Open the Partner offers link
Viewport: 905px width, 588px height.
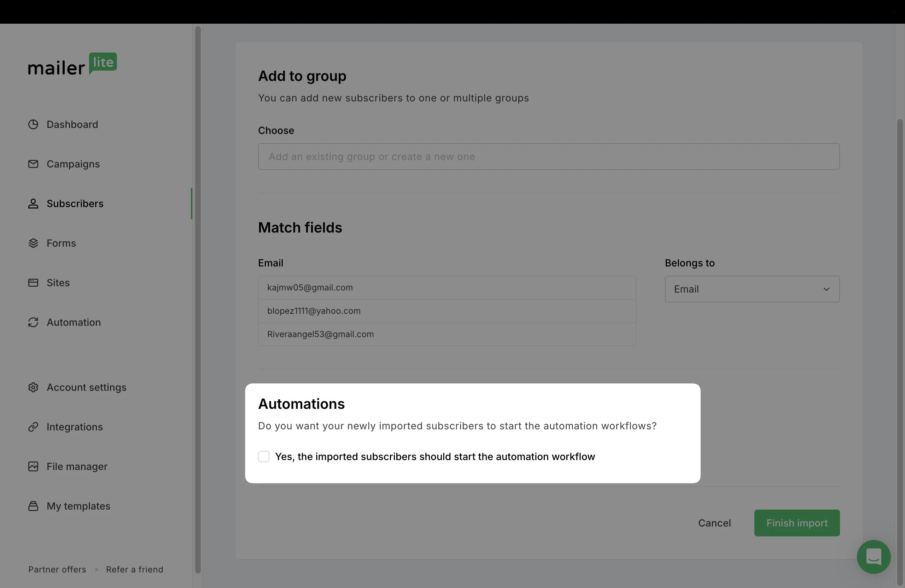[57, 569]
